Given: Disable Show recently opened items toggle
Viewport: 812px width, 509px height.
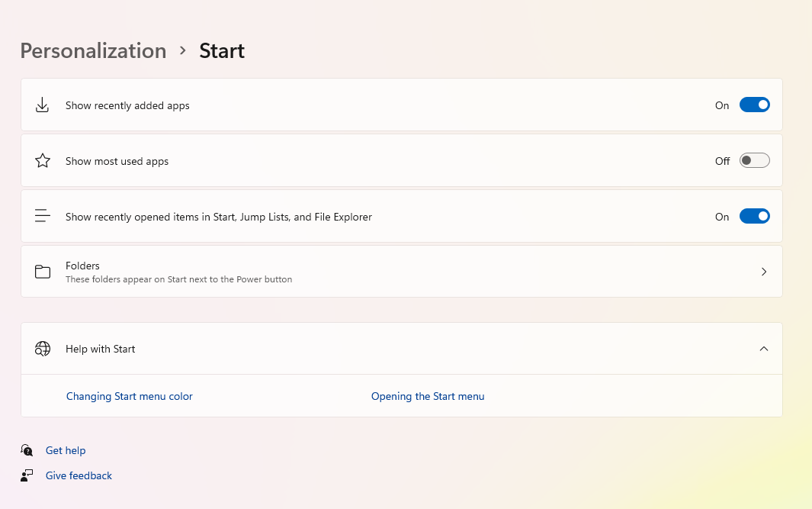Looking at the screenshot, I should tap(755, 216).
